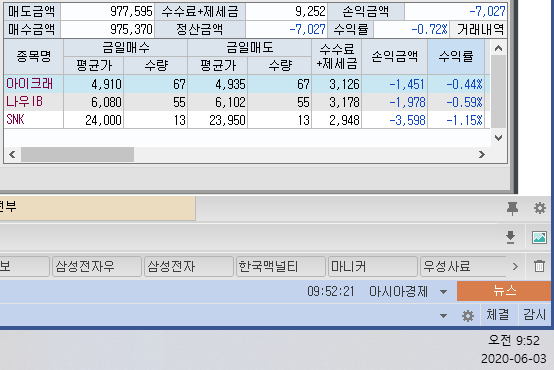Select the 우성사료 stock tab
The width and height of the screenshot is (554, 370).
point(464,266)
